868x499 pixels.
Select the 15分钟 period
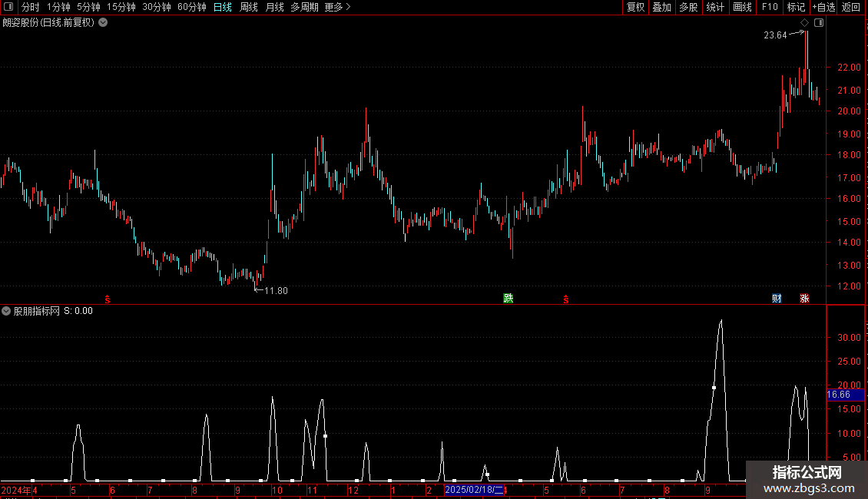coord(121,7)
